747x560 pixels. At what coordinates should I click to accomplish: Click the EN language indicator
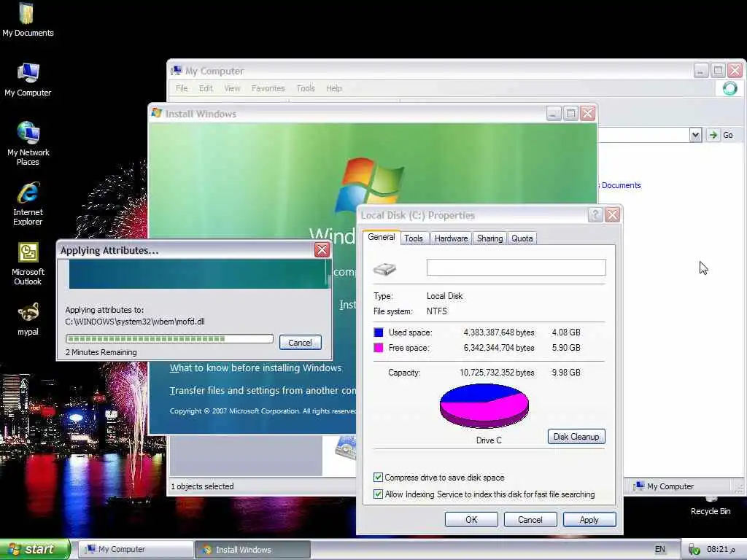tap(659, 549)
